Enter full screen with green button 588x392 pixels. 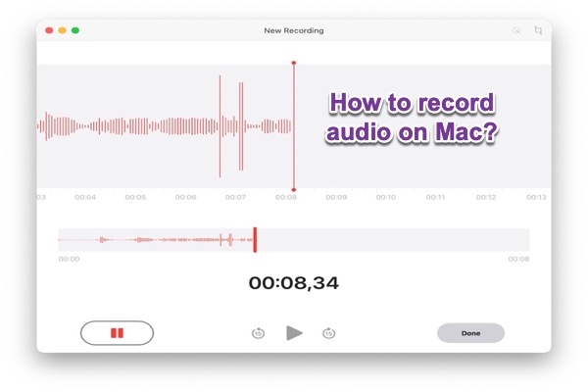pos(75,30)
